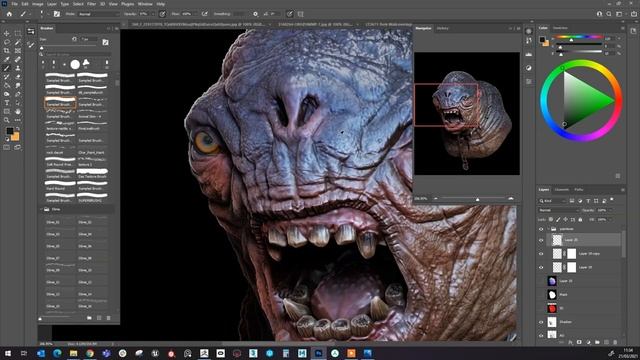The width and height of the screenshot is (640, 360).
Task: Open the layer Opacity dropdown in Layers
Action: [x=611, y=210]
